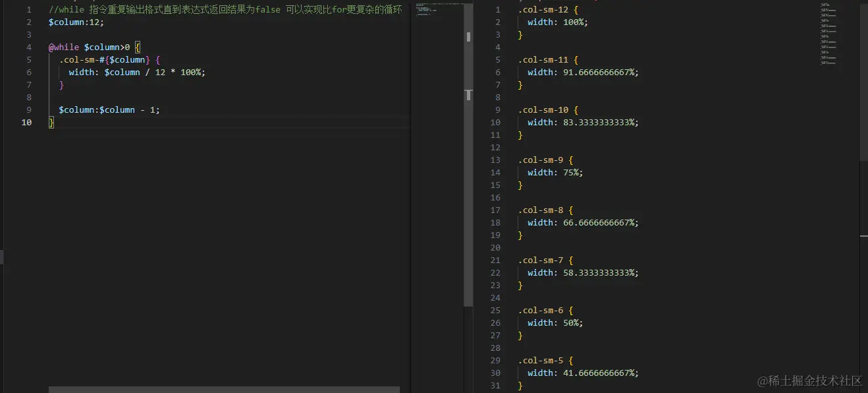Click line number 4 in the left editor
868x393 pixels.
click(29, 47)
